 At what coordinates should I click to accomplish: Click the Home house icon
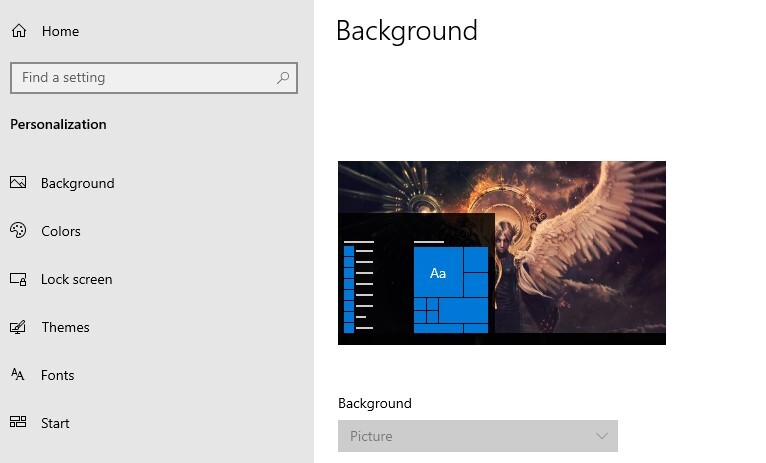click(x=18, y=31)
